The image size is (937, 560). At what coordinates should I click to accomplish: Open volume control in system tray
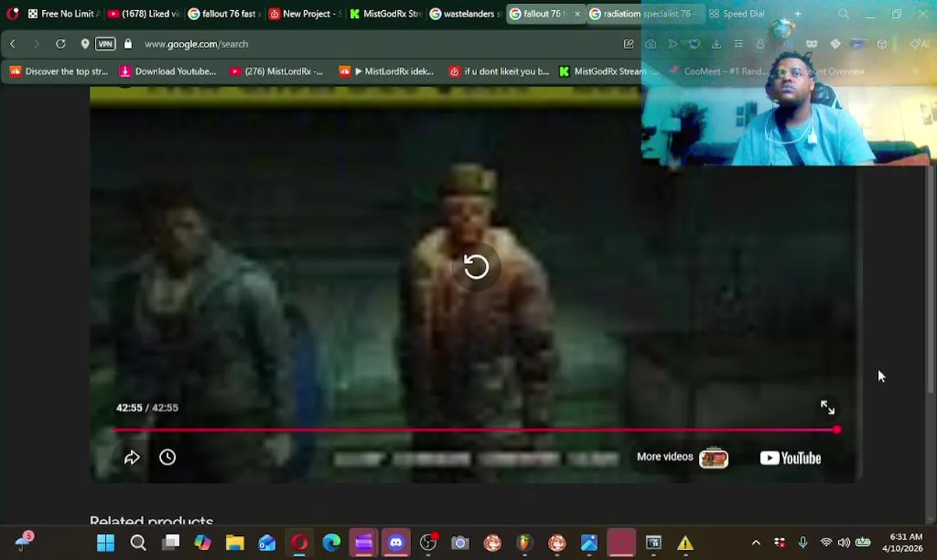point(844,543)
